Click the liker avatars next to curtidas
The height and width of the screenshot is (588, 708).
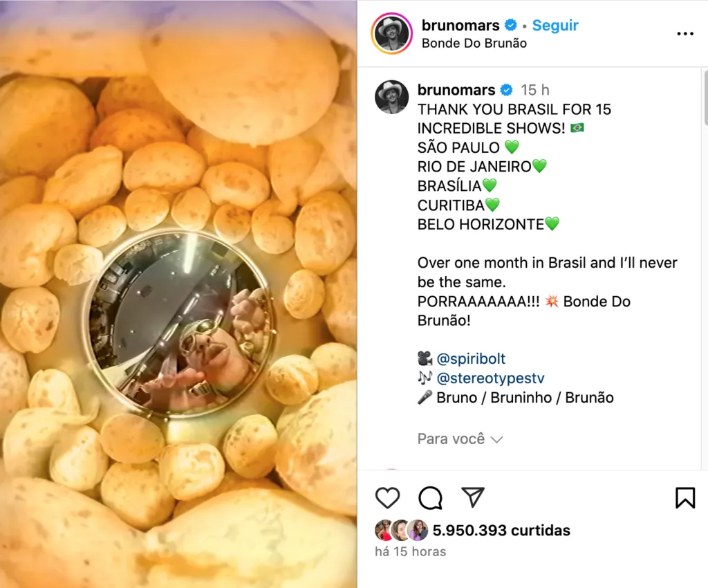pos(402,530)
